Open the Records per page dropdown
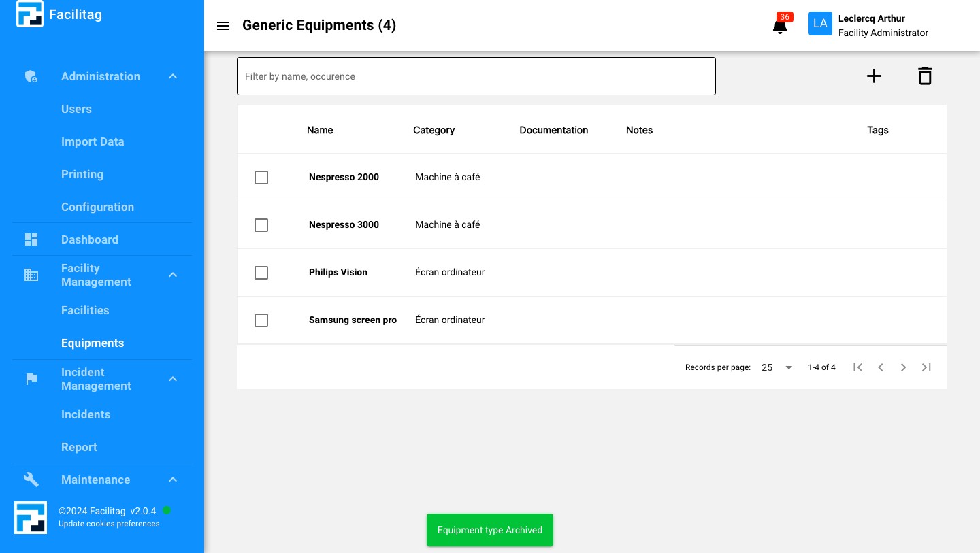Screen dimensions: 980x553 click(x=777, y=367)
